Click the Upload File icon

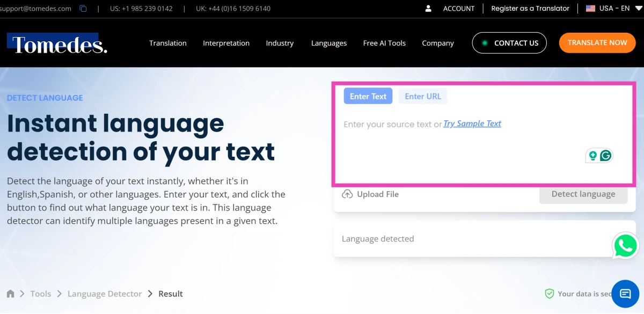pos(347,194)
